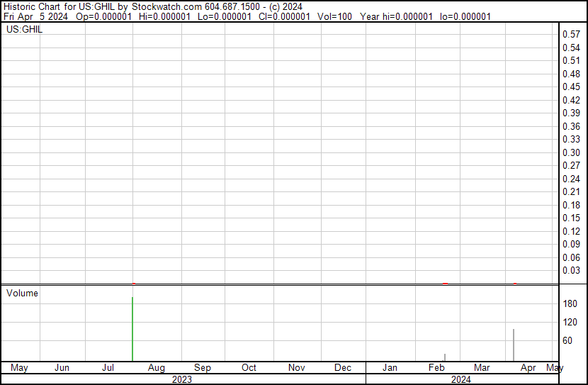
Task: Click the chart title 'Historic Chart for US:GHIL'
Action: 59,6
